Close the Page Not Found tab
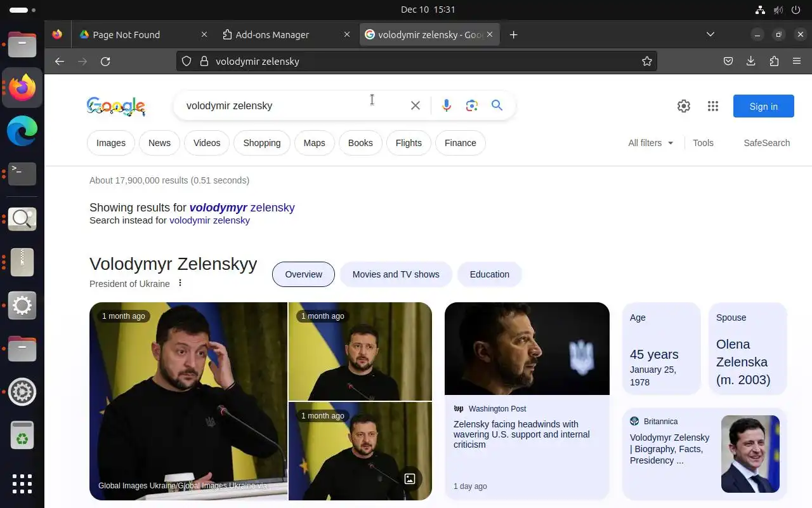The height and width of the screenshot is (508, 812). click(204, 34)
